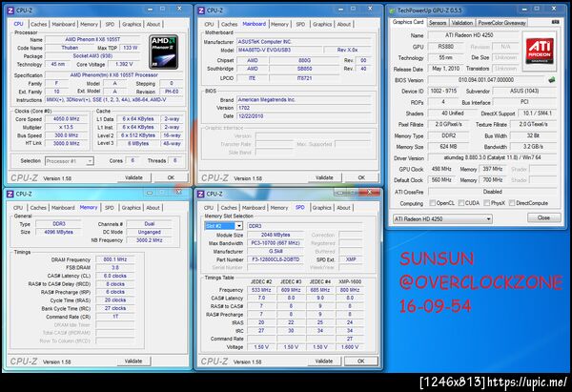Click the manufacturer ASUSTeK Computer INC.
The width and height of the screenshot is (572, 392).
(x=304, y=42)
